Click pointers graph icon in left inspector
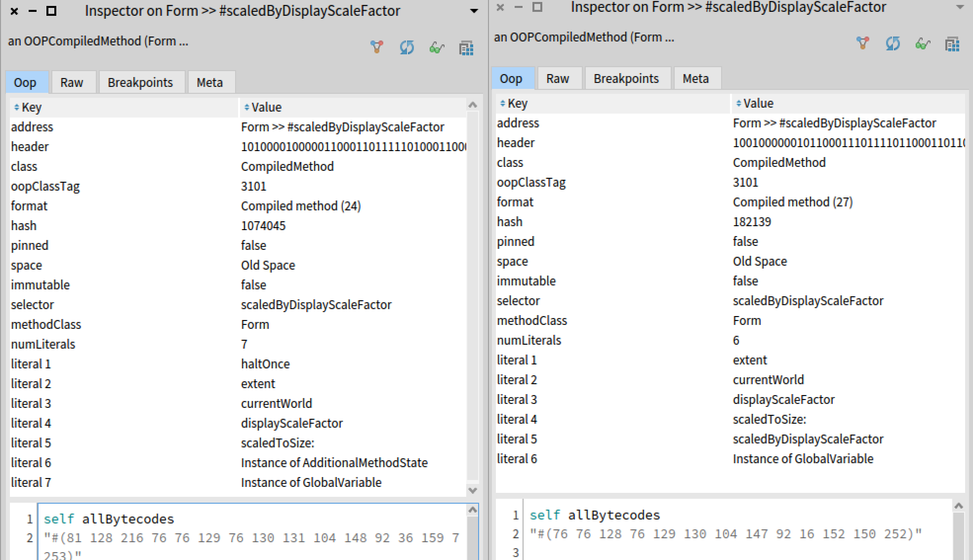This screenshot has height=560, width=973. pyautogui.click(x=377, y=47)
